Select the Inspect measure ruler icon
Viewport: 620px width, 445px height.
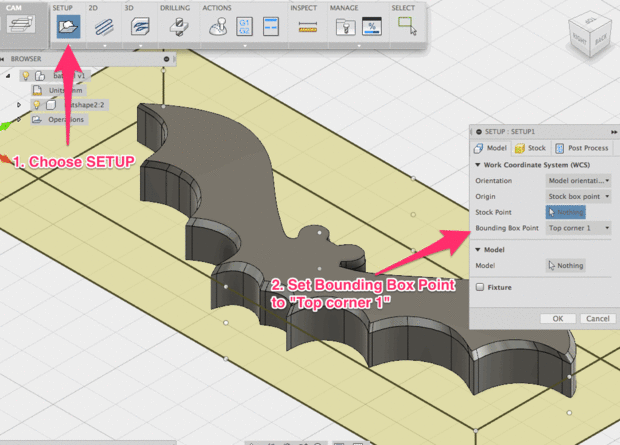pos(308,28)
